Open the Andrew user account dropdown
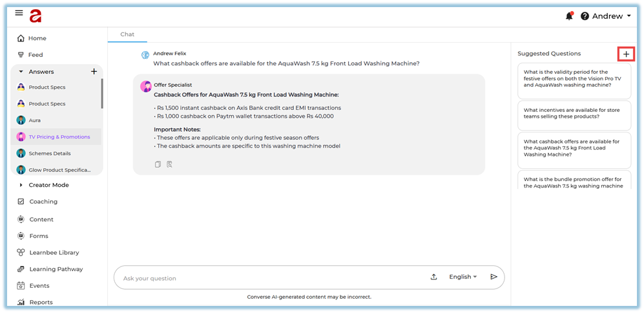Viewport: 644px width, 313px height. [611, 16]
